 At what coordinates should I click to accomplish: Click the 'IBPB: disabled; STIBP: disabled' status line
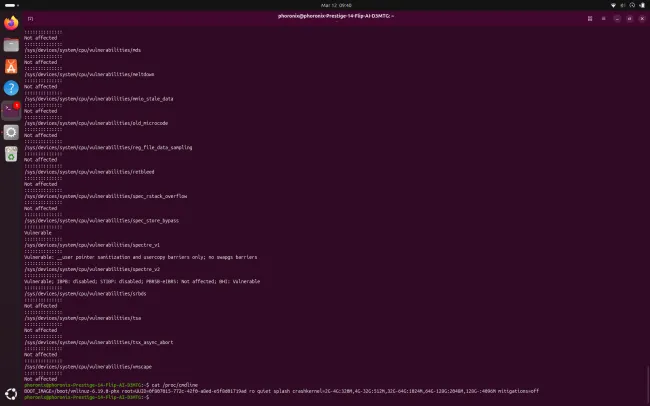click(142, 282)
